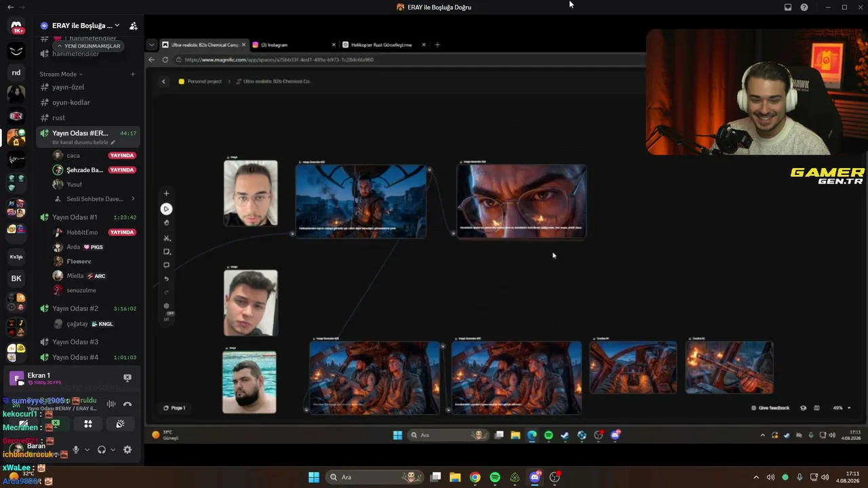
Task: Open Spotify from the Windows taskbar
Action: pos(495,477)
